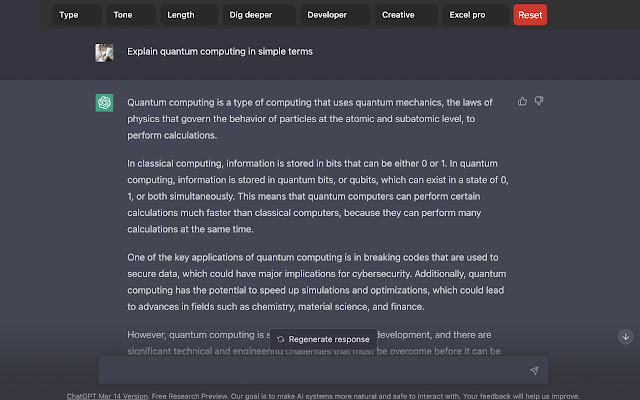Image resolution: width=640 pixels, height=400 pixels.
Task: Click the send message paper plane icon
Action: click(x=534, y=370)
